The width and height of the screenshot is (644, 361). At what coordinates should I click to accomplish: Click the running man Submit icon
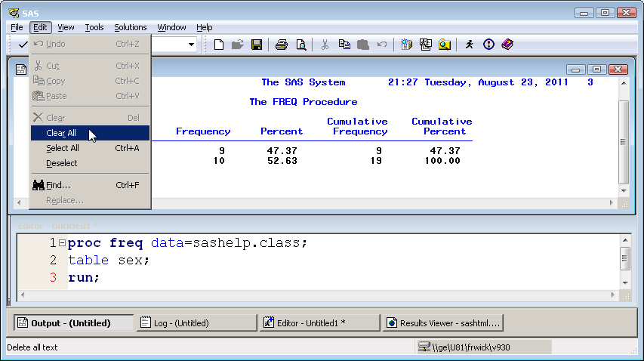pos(470,45)
